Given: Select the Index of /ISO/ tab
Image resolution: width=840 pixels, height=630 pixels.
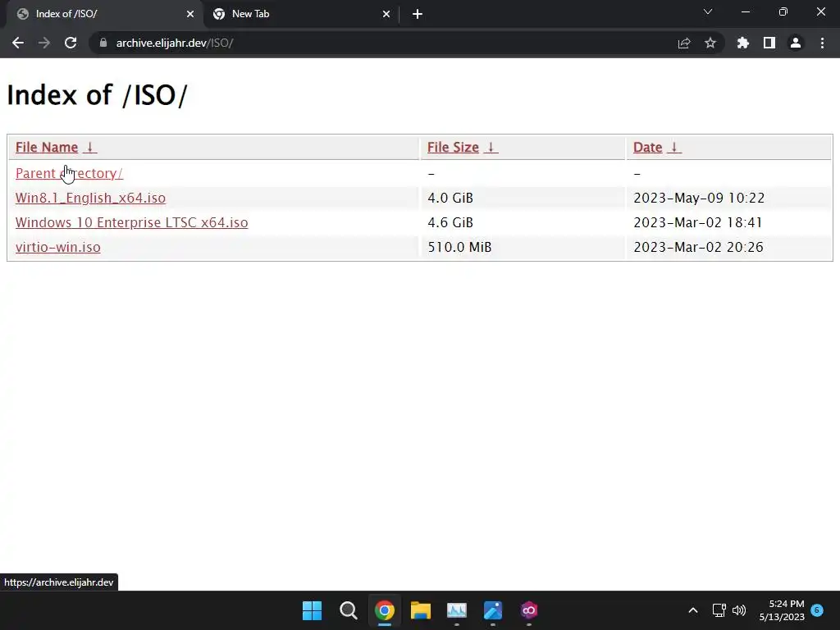Looking at the screenshot, I should pyautogui.click(x=105, y=14).
